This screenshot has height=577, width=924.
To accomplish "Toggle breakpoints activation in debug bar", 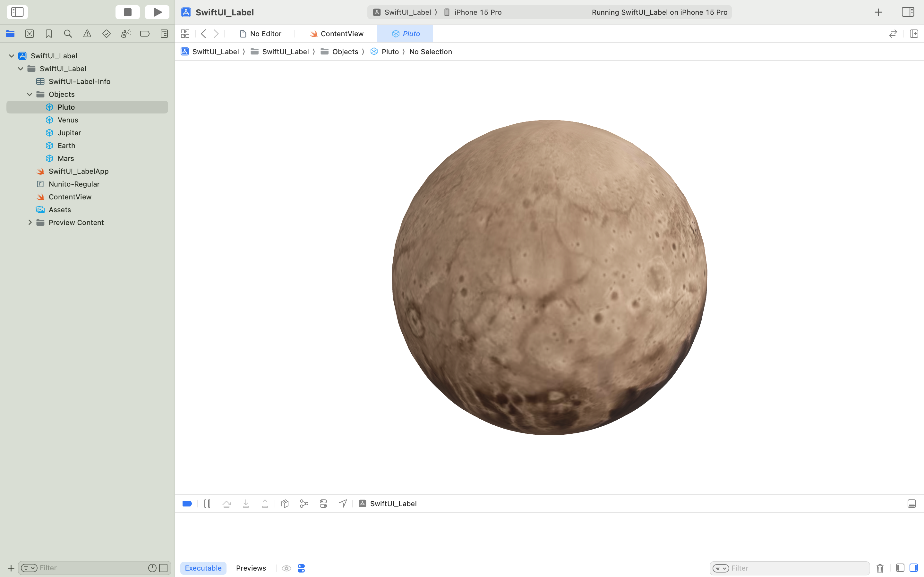I will click(187, 504).
